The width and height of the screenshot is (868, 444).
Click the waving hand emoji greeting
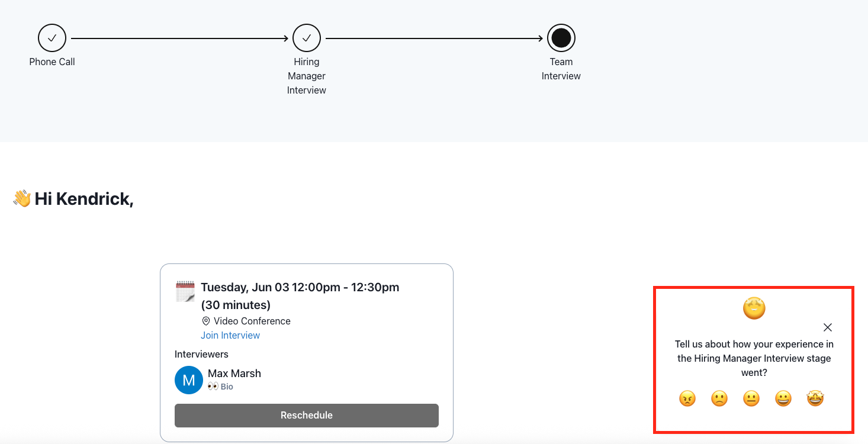tap(22, 198)
